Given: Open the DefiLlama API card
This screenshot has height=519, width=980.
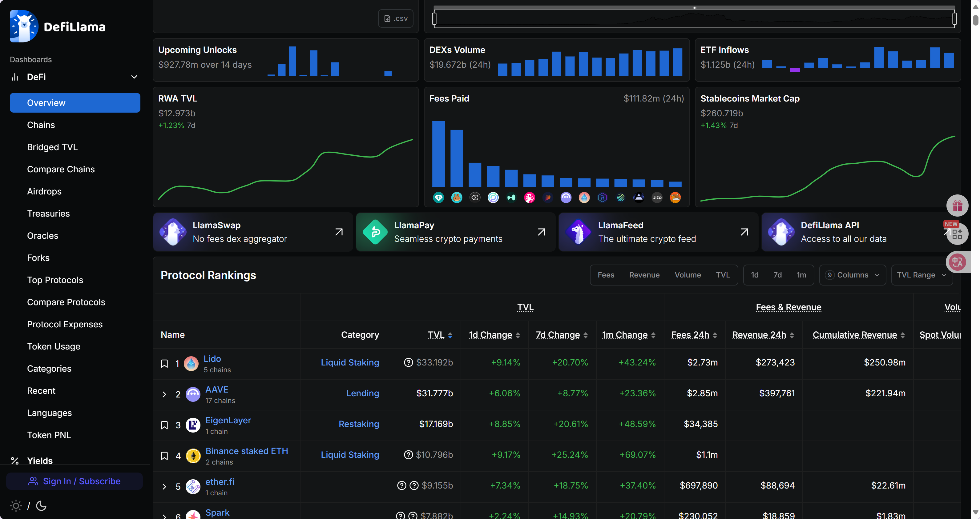Looking at the screenshot, I should pos(861,232).
